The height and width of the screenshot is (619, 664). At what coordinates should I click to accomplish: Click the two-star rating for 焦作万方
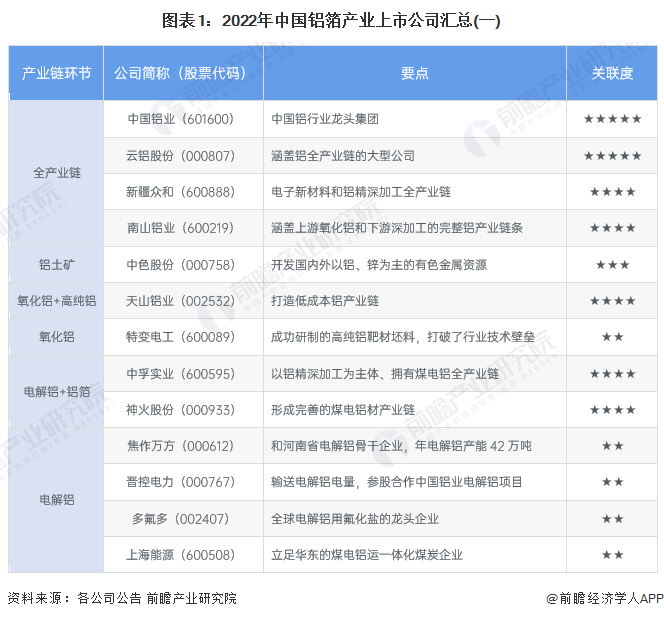(612, 446)
